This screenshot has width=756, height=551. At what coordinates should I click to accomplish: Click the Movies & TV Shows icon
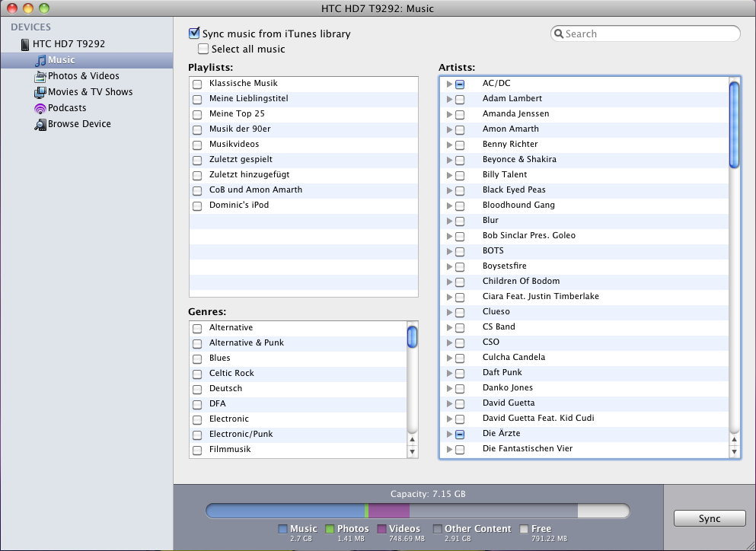(40, 92)
